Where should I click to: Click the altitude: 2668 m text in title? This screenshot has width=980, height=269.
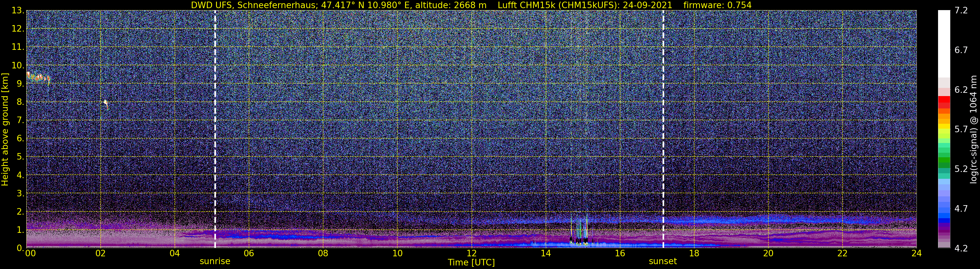point(450,5)
